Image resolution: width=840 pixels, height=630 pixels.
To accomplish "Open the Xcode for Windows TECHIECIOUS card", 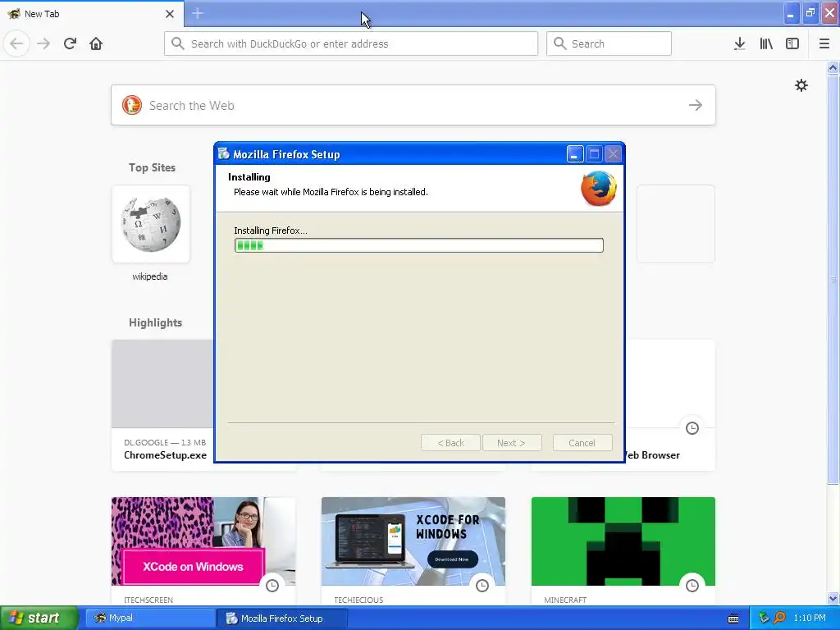I will click(413, 552).
